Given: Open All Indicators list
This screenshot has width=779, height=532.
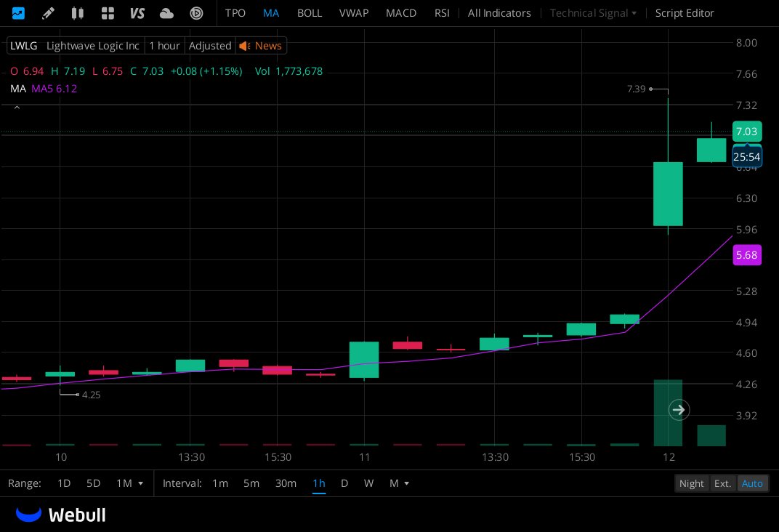Looking at the screenshot, I should point(499,13).
